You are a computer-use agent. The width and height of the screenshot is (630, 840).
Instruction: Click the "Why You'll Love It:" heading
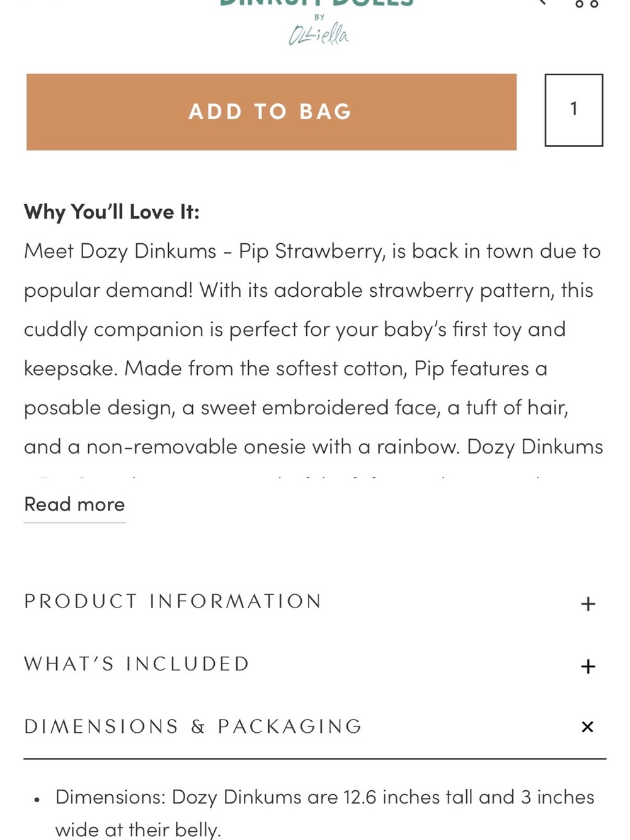point(112,212)
